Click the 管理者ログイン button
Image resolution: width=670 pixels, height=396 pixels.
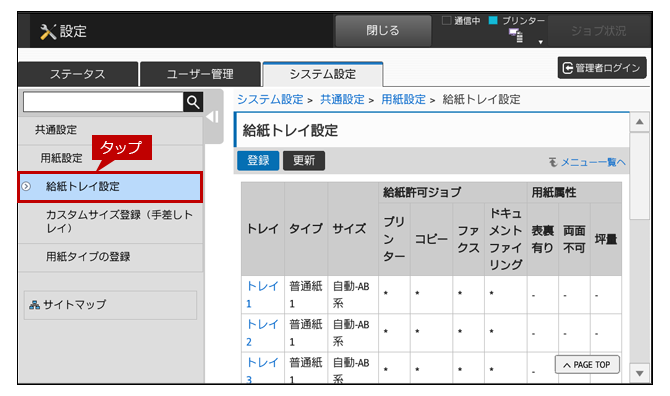[602, 67]
